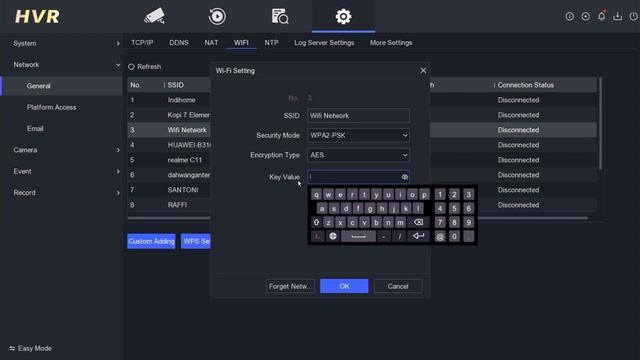Select the SANTONI network row
The image size is (640, 360).
coord(169,190)
